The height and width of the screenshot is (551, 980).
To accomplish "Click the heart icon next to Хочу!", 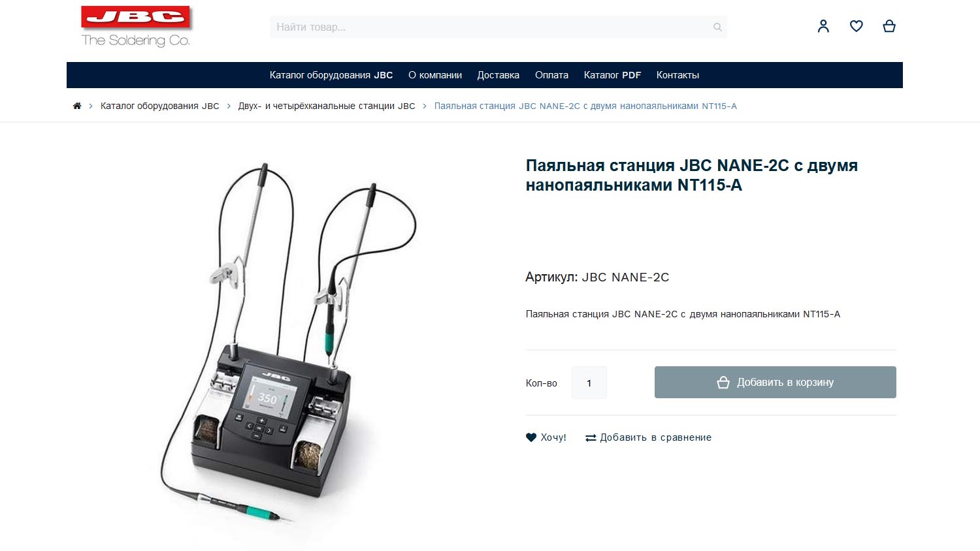I will (531, 437).
